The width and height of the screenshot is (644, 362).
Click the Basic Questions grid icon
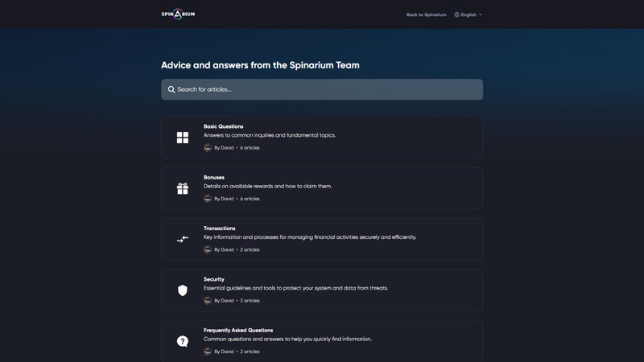click(x=183, y=138)
